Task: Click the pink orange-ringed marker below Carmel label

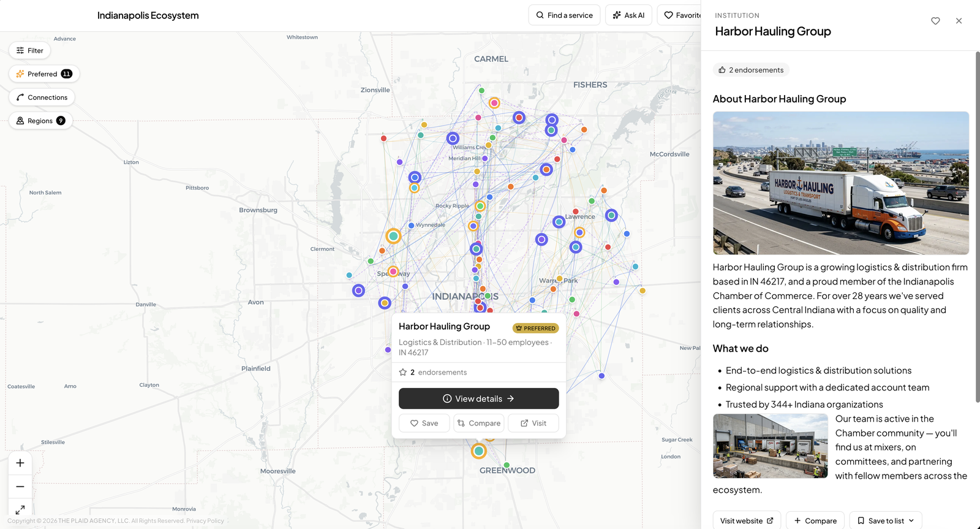Action: coord(494,103)
